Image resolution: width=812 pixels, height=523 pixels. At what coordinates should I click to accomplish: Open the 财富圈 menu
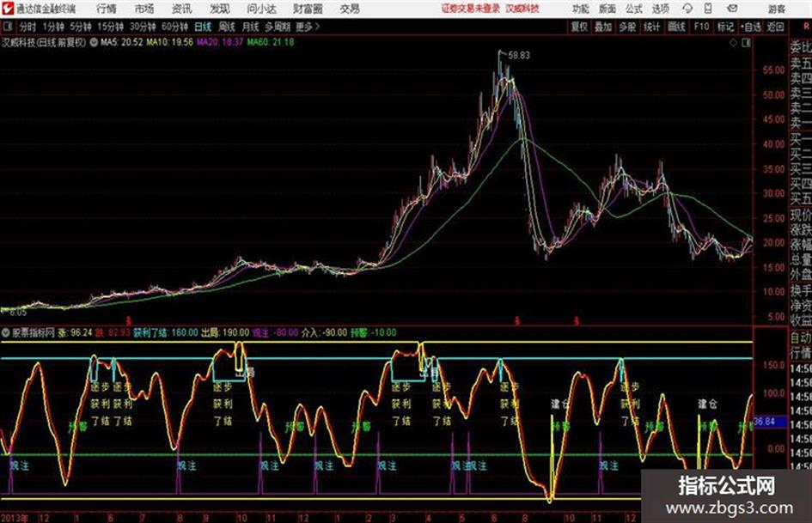pyautogui.click(x=308, y=9)
